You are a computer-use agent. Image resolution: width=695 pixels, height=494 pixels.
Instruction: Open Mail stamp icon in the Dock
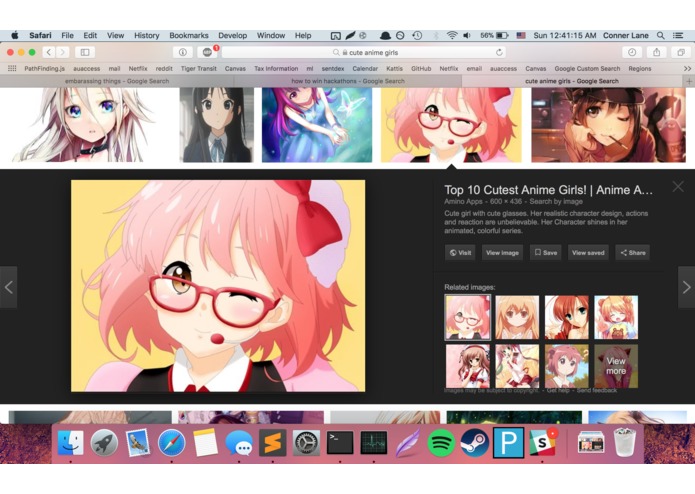(x=138, y=442)
